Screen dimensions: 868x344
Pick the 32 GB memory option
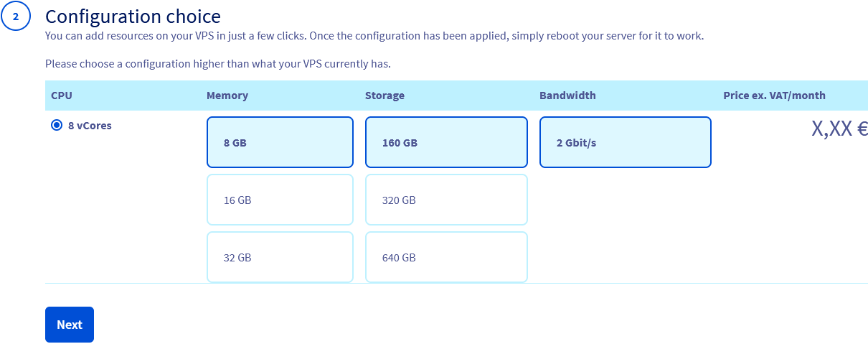pos(280,257)
